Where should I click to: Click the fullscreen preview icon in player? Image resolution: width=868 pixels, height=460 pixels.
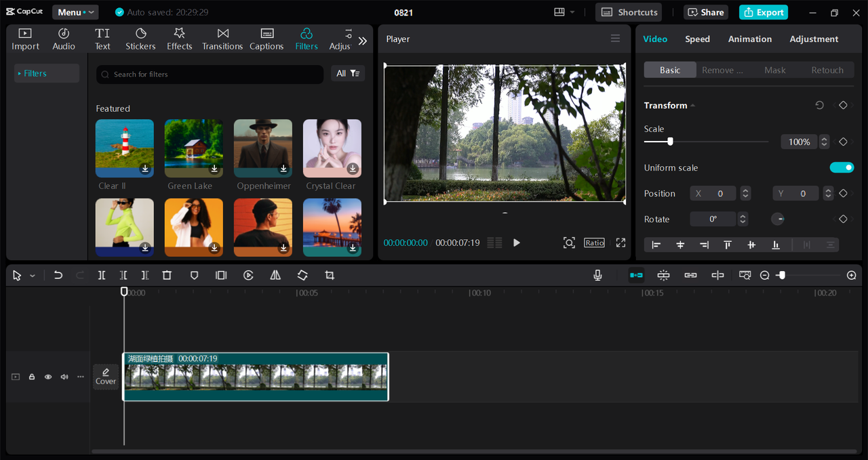pyautogui.click(x=620, y=243)
